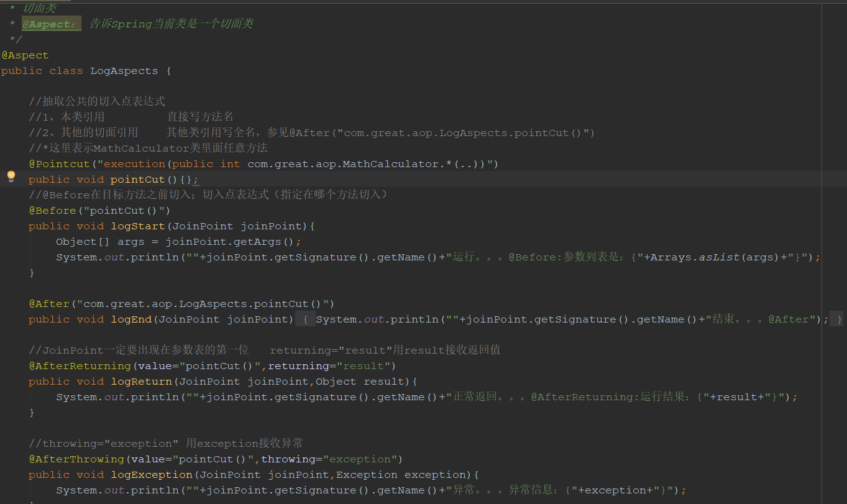Place cursor on the LogAspects class name
This screenshot has height=504, width=847.
click(124, 71)
